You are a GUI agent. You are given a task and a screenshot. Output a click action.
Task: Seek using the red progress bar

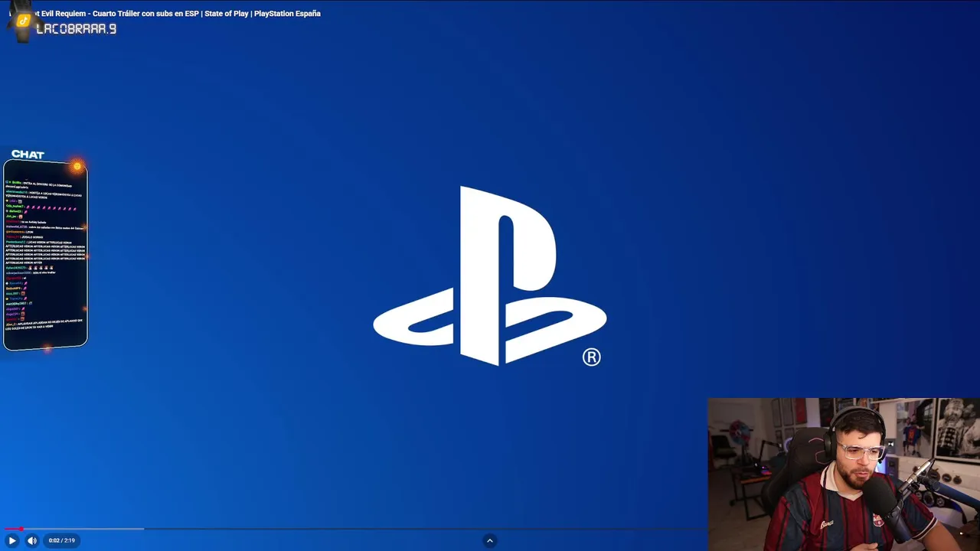click(352, 529)
